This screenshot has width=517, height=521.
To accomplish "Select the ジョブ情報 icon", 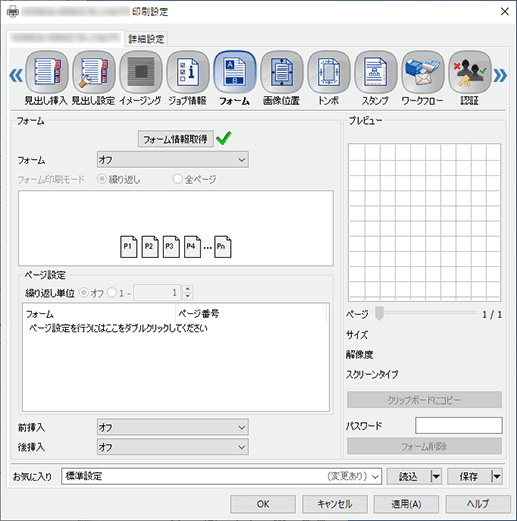I will [x=188, y=72].
